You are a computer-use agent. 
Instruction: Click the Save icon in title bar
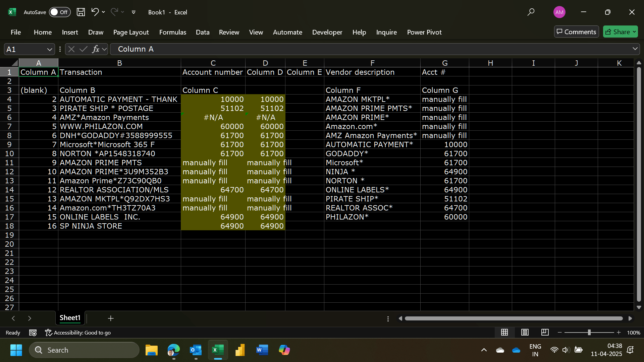click(81, 12)
